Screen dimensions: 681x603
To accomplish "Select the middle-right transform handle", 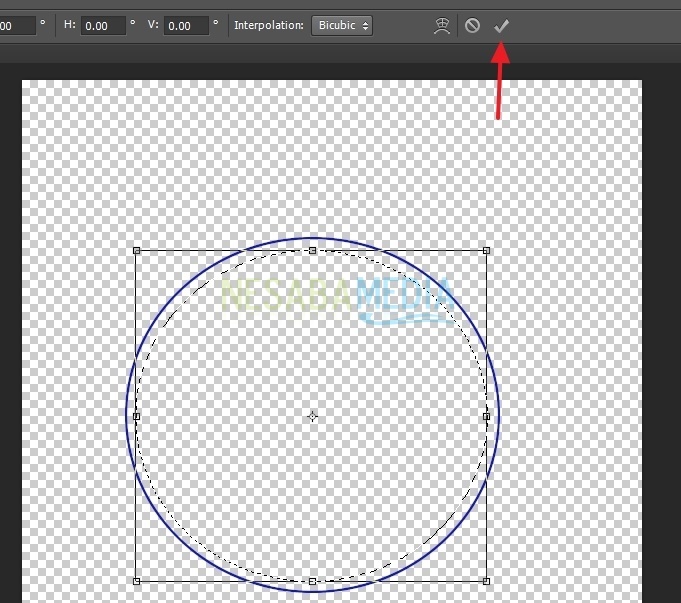I will click(x=486, y=417).
